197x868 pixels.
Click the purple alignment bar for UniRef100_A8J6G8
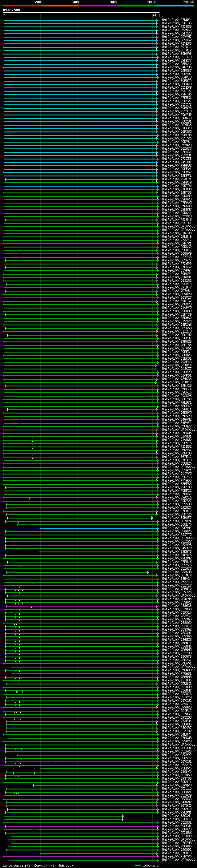coord(82,606)
